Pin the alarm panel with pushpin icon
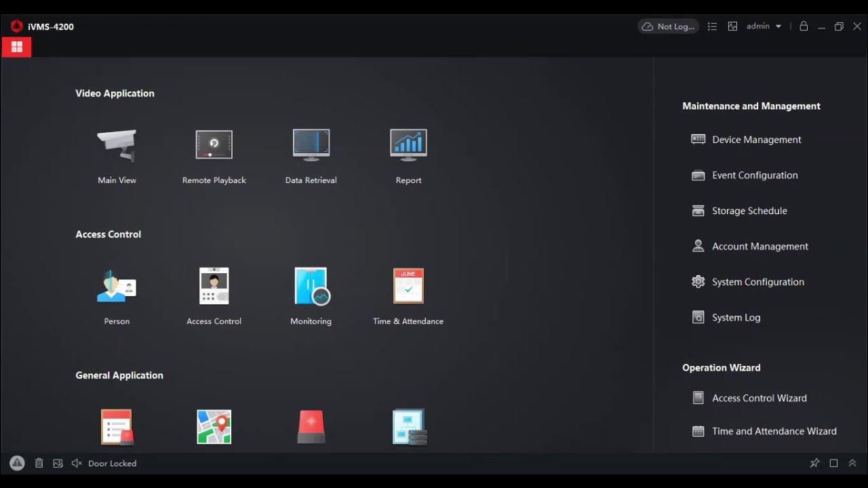The image size is (868, 488). point(814,463)
